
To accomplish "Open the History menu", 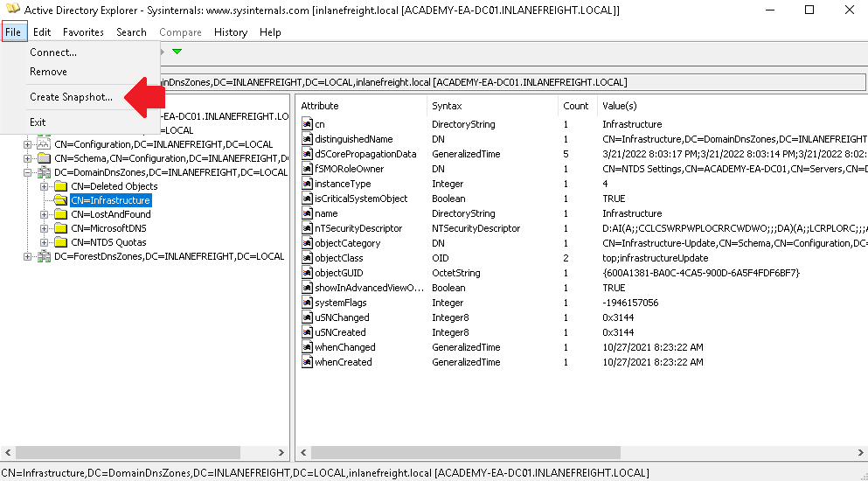I will pyautogui.click(x=230, y=32).
